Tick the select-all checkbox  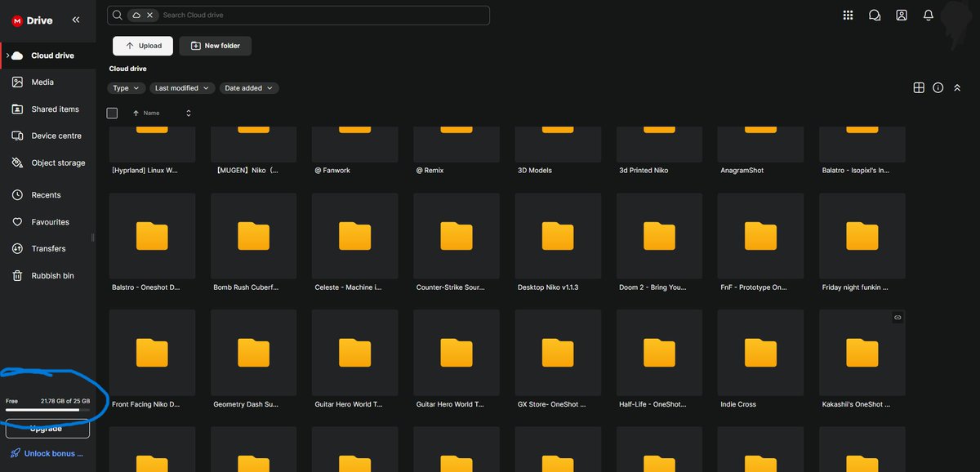coord(113,114)
